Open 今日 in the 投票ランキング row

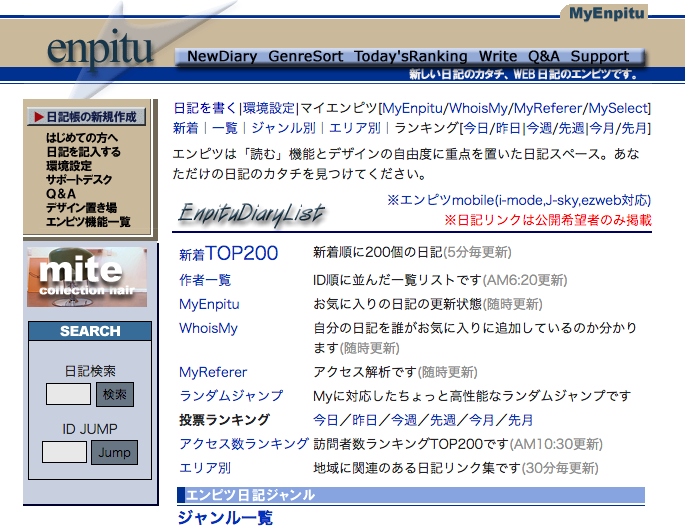pyautogui.click(x=326, y=420)
